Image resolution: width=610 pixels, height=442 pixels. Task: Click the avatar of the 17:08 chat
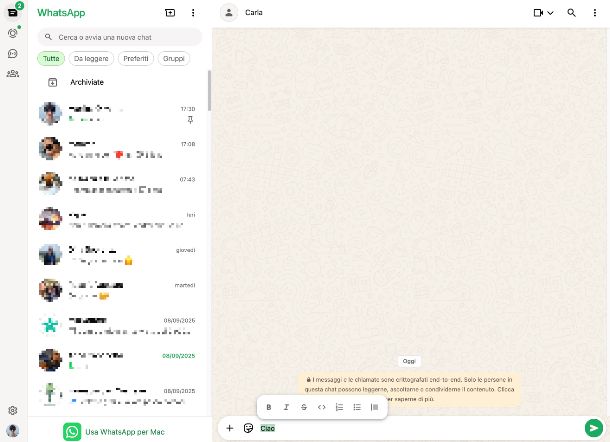[x=50, y=148]
